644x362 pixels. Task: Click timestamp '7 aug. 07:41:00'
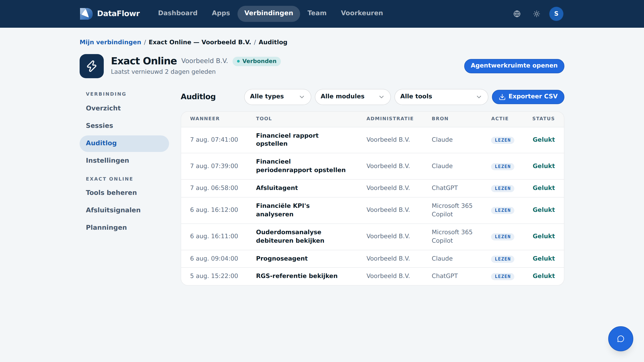click(x=214, y=140)
